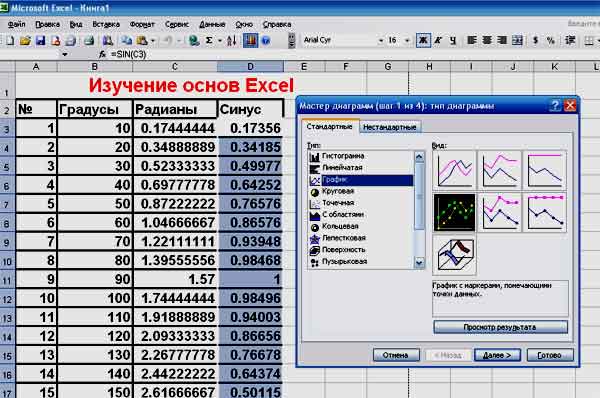
Task: Click the Save floppy disk icon
Action: pyautogui.click(x=41, y=40)
